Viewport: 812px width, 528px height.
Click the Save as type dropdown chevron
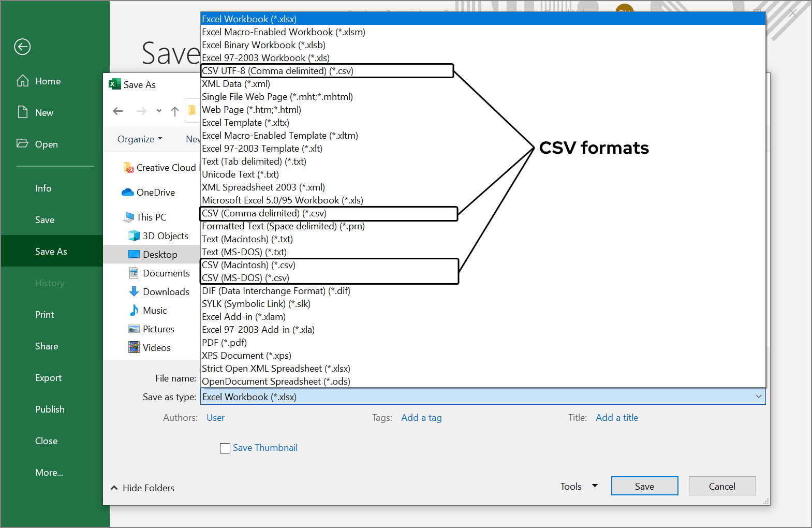tap(759, 397)
